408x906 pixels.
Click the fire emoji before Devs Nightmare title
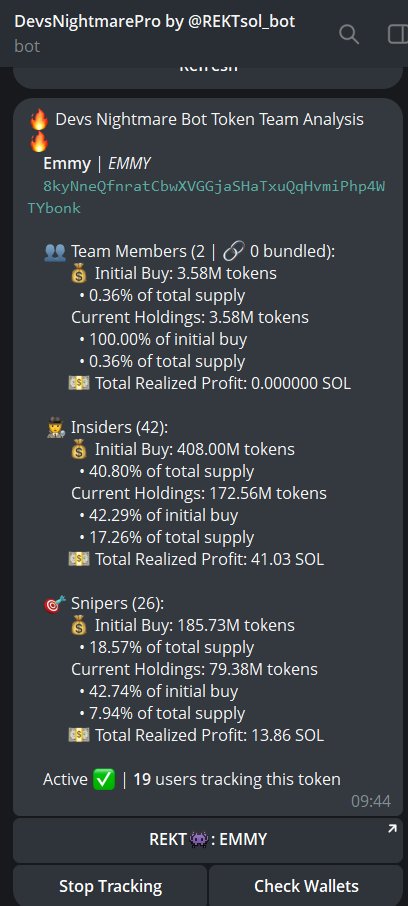39,120
